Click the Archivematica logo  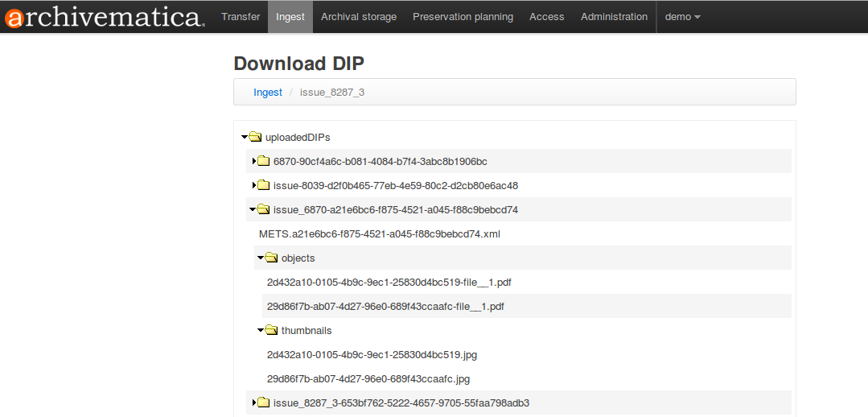tap(103, 17)
